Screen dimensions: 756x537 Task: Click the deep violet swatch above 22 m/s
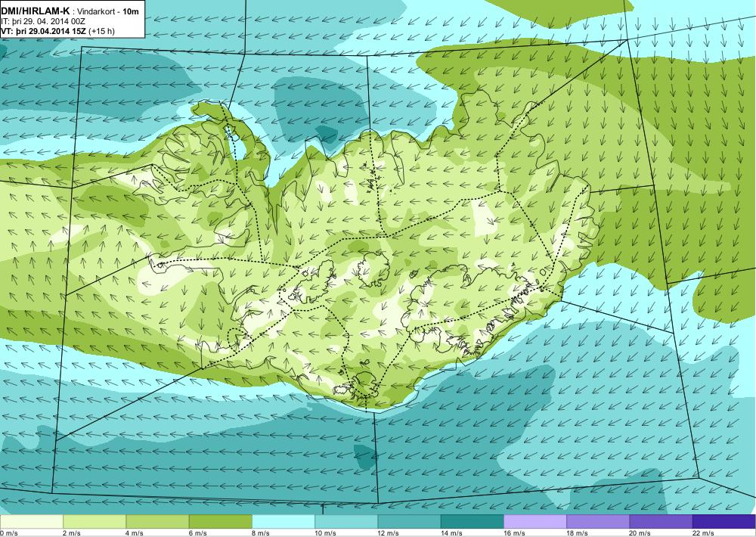pos(724,522)
